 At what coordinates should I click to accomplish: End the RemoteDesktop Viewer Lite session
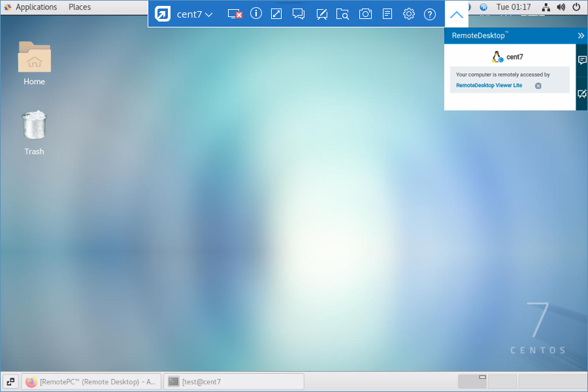click(x=538, y=86)
